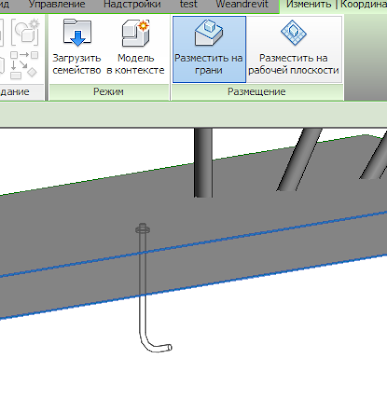387x400 pixels.
Task: Switch to the Надстройки tab
Action: point(132,5)
